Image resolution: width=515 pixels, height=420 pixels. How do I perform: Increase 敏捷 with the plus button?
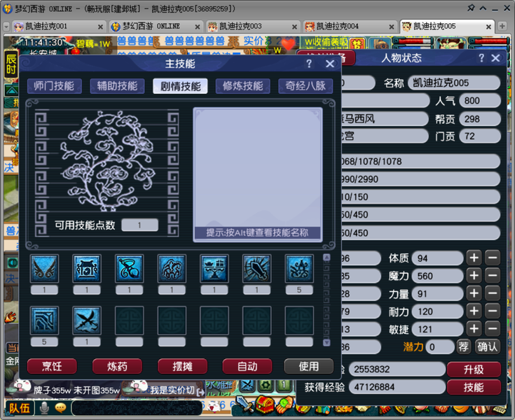pyautogui.click(x=474, y=329)
